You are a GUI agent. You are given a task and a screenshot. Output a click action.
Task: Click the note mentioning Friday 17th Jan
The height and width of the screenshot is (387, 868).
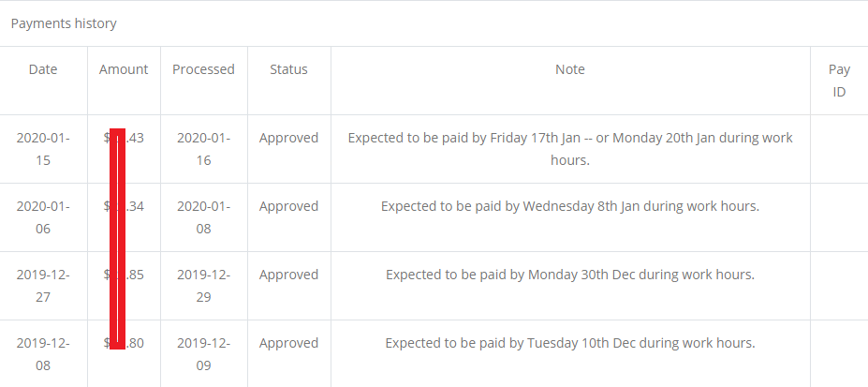(569, 149)
